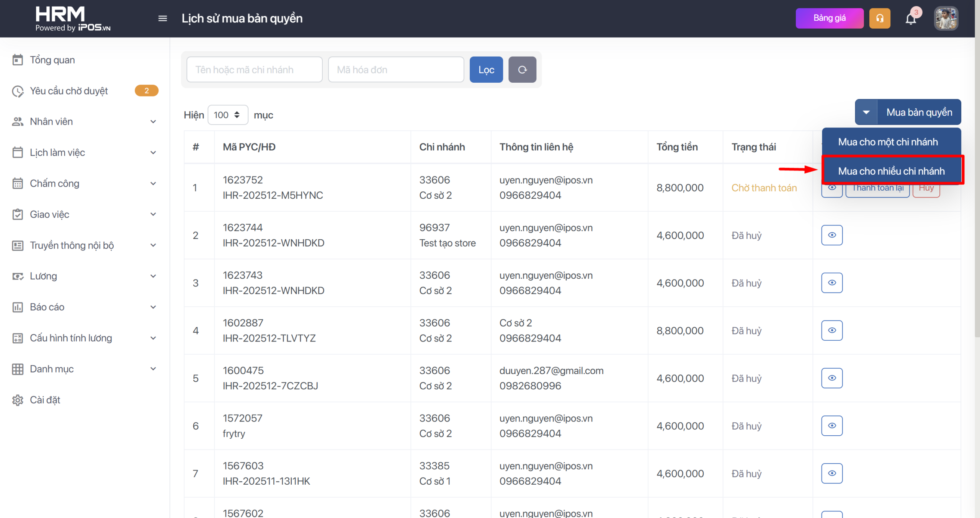Open the headphone support icon

coord(879,18)
